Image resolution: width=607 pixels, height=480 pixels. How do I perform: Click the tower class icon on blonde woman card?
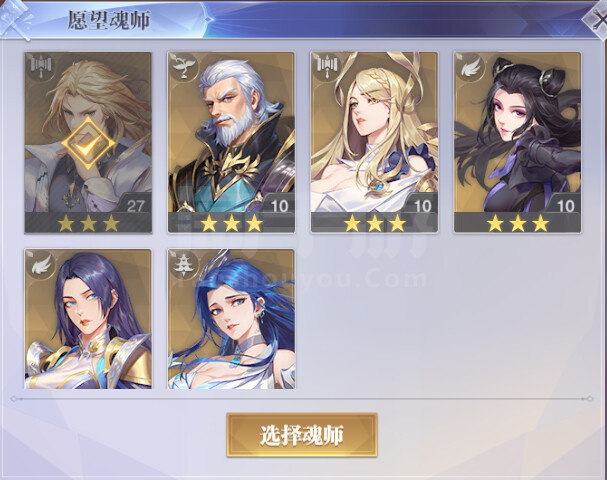(326, 65)
